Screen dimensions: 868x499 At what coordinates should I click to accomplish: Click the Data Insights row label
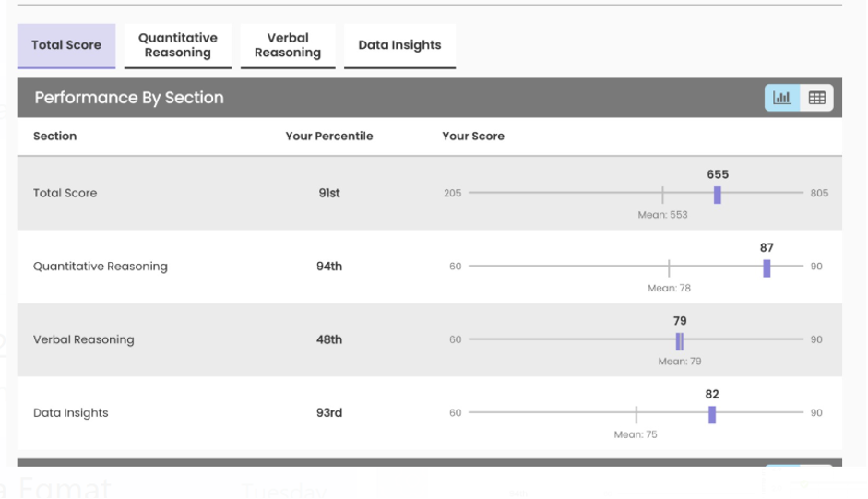[71, 413]
